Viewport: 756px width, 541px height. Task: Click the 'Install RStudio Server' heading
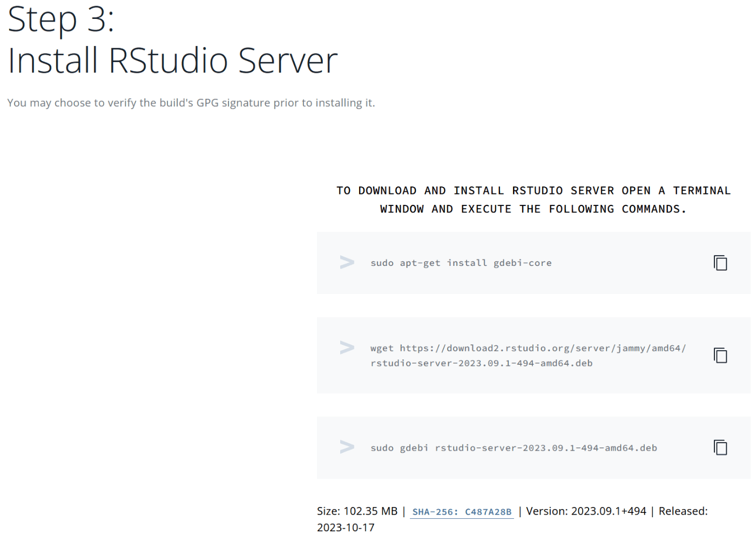point(172,60)
